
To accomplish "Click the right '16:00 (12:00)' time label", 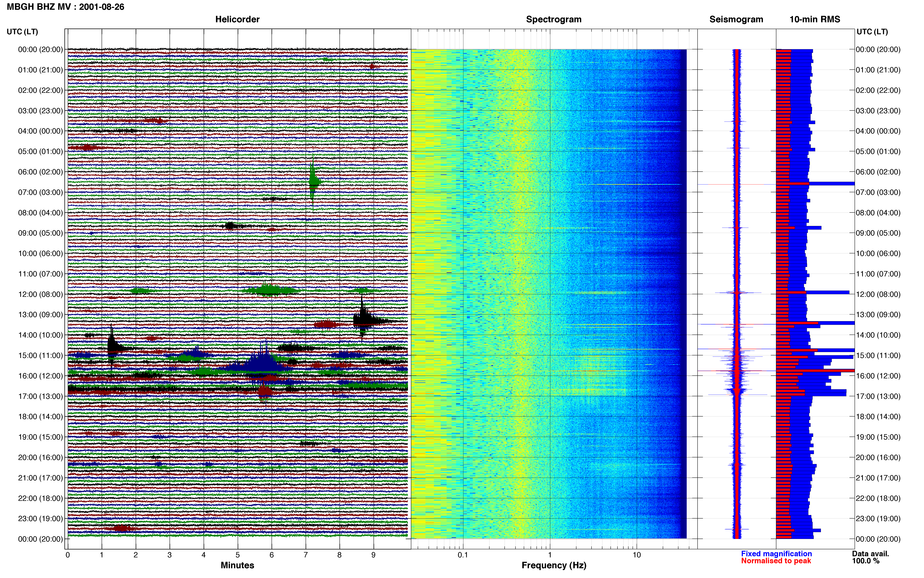I will coord(878,376).
